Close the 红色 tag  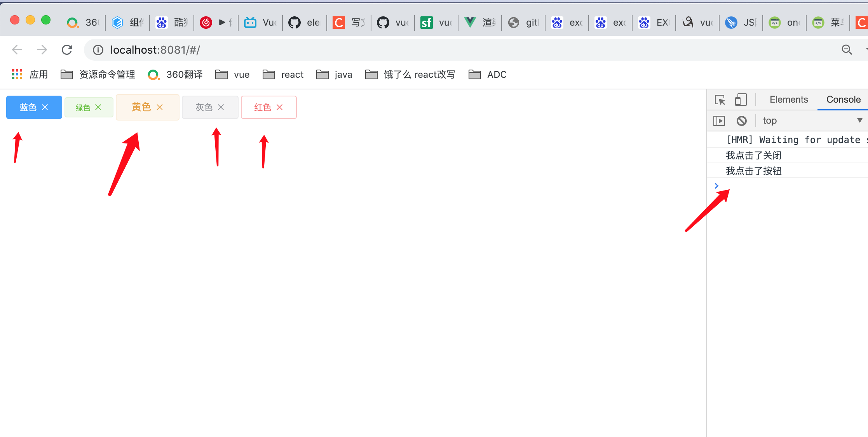[280, 107]
